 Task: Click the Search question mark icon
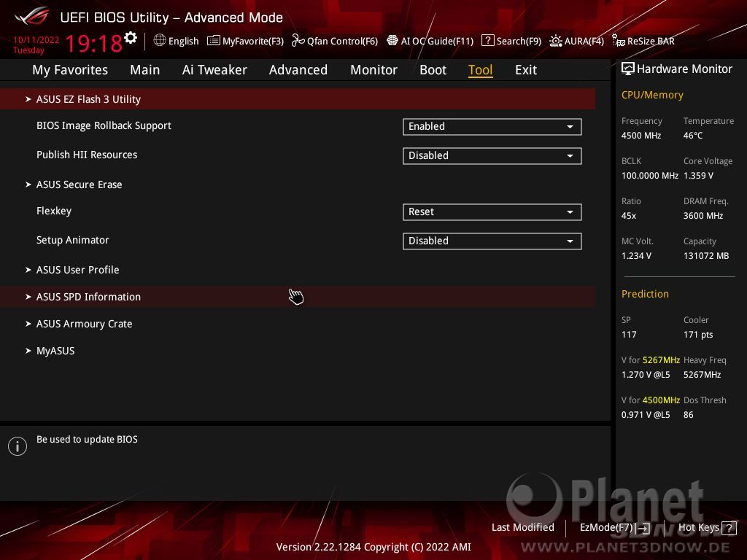(488, 41)
